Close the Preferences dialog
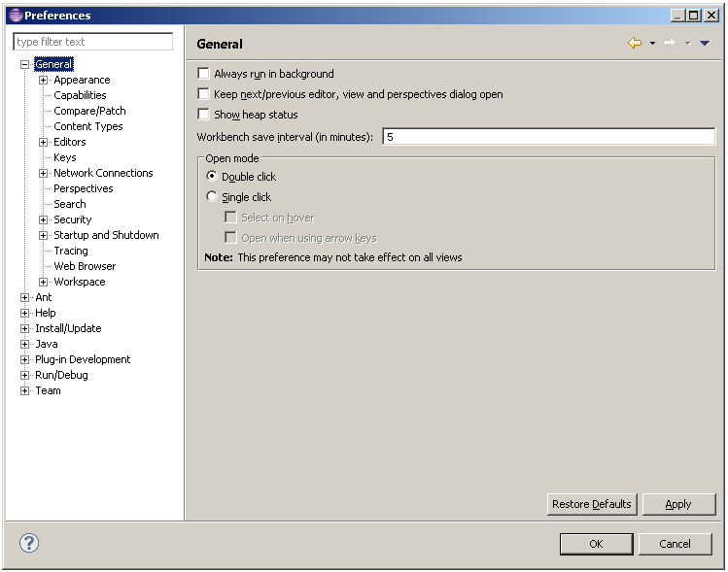Viewport: 728px width, 572px height. coord(711,16)
